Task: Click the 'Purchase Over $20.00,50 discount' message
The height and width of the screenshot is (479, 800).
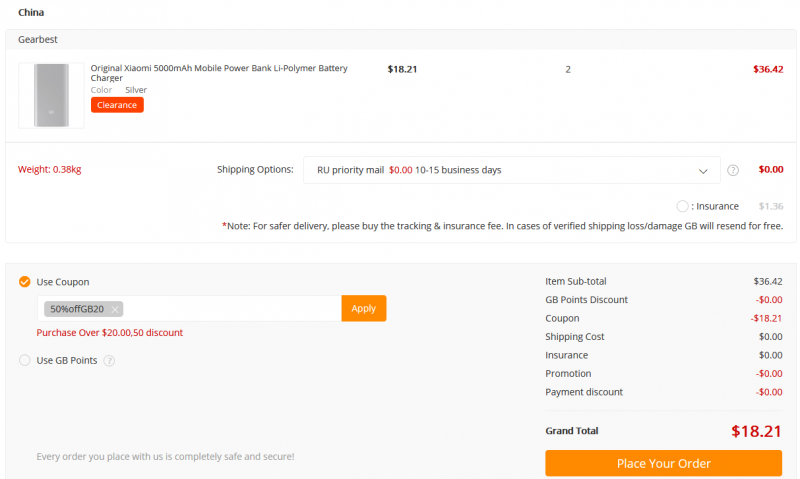Action: tap(110, 333)
